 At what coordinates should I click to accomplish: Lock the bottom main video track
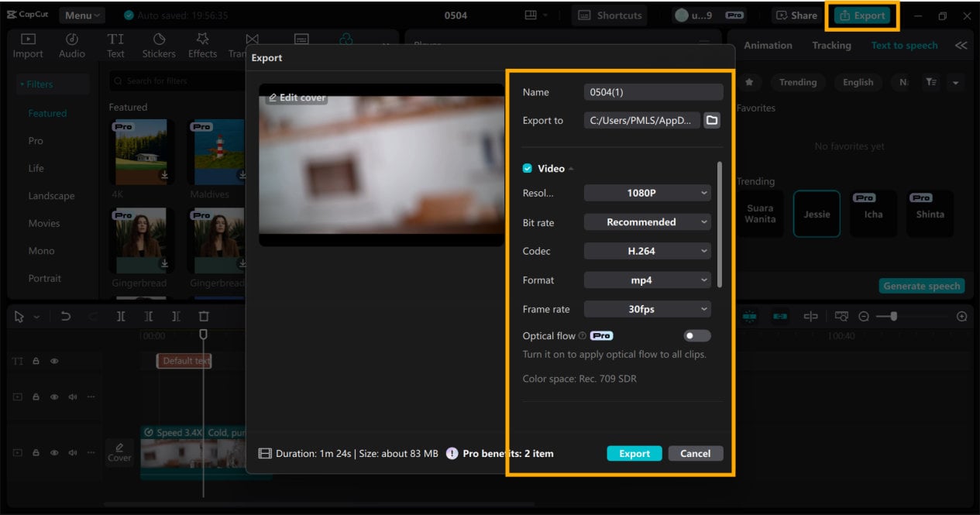tap(36, 451)
